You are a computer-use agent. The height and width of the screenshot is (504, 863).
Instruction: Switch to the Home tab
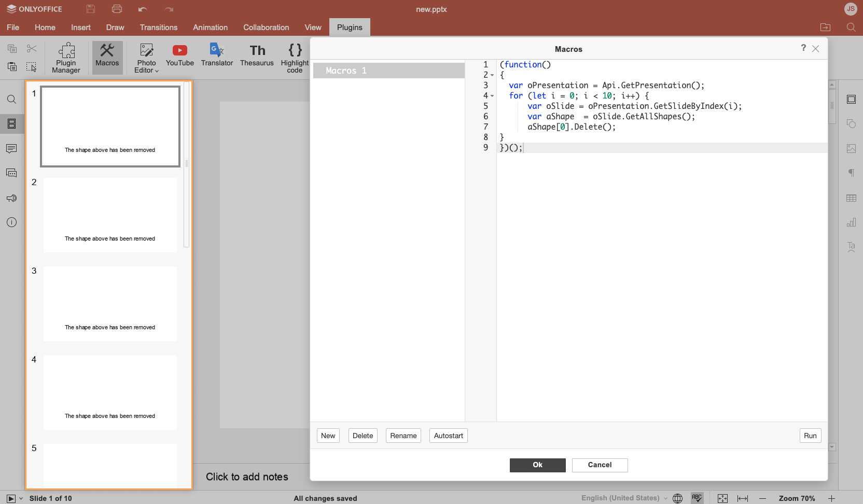(45, 27)
